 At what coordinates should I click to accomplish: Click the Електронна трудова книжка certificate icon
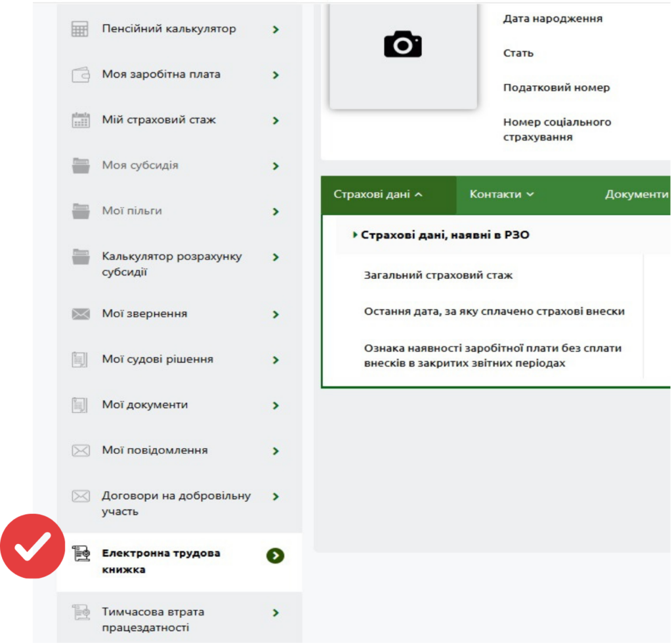[81, 554]
